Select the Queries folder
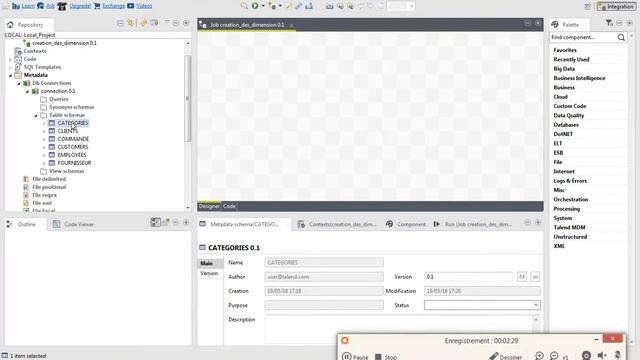Viewport: 640px width, 360px height. click(x=58, y=99)
